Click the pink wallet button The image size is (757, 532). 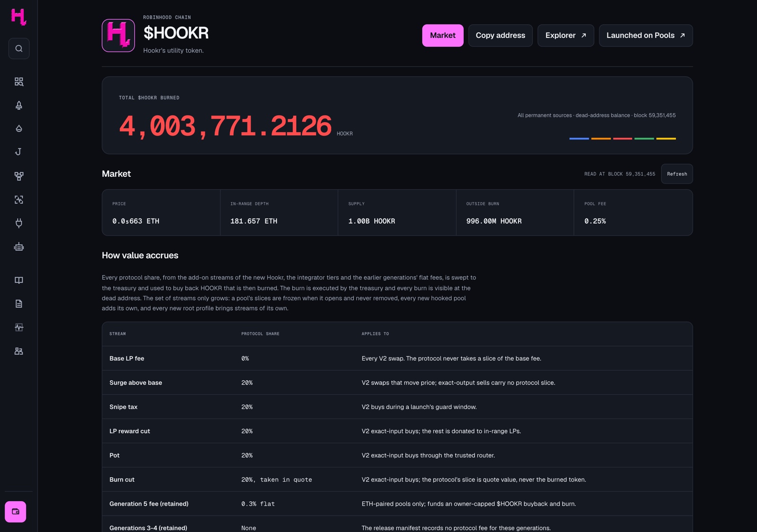16,512
